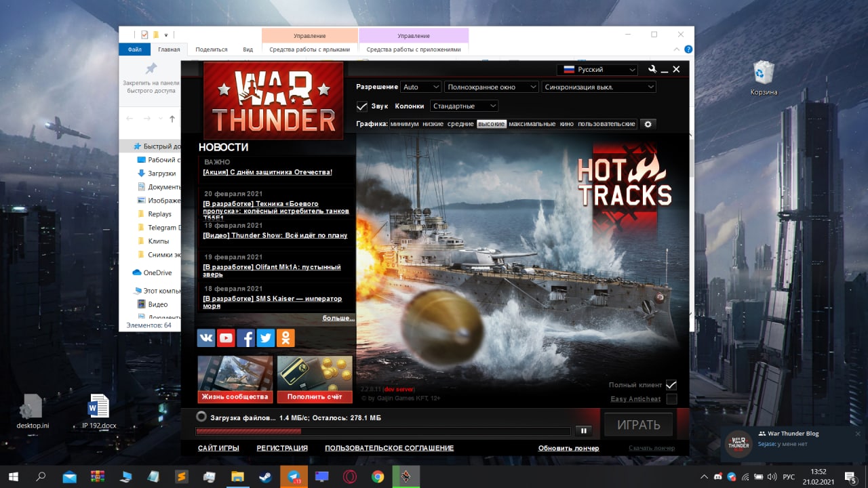The image size is (868, 488).
Task: Go up one folder in Explorer
Action: [x=172, y=119]
